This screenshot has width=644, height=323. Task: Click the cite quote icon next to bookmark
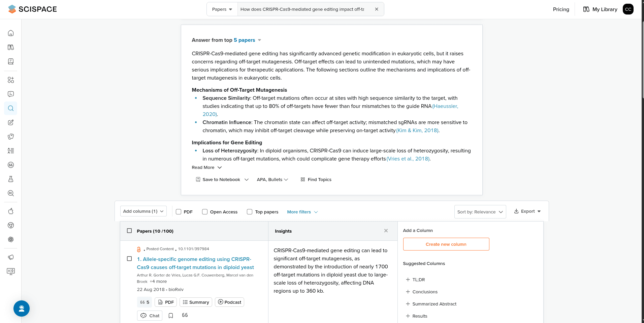pos(185,315)
